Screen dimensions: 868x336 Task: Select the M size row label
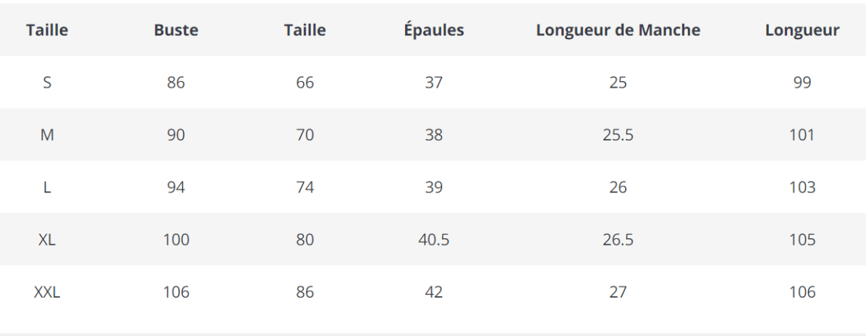coord(47,135)
